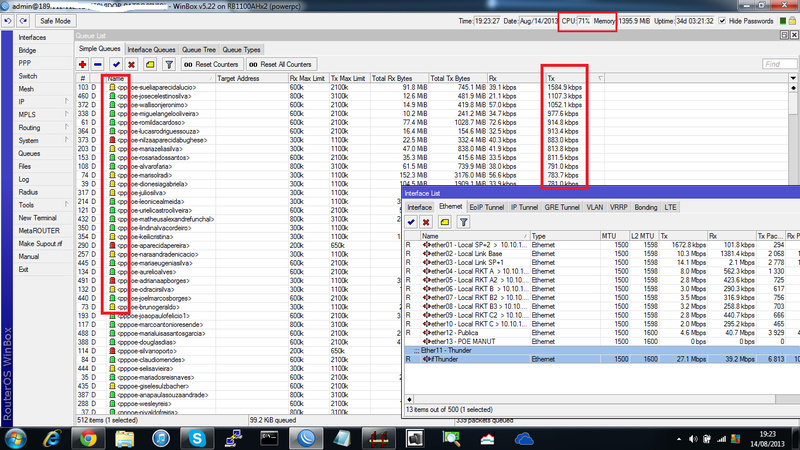Expand the Routing submenu in sidebar
The height and width of the screenshot is (450, 800).
point(67,128)
